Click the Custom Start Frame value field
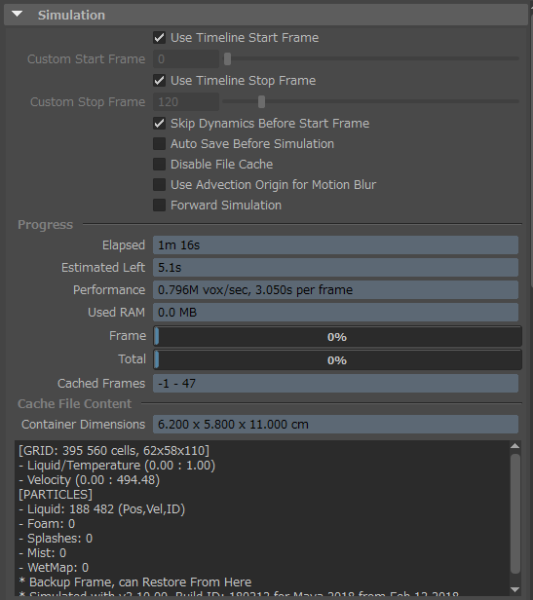 (x=186, y=59)
